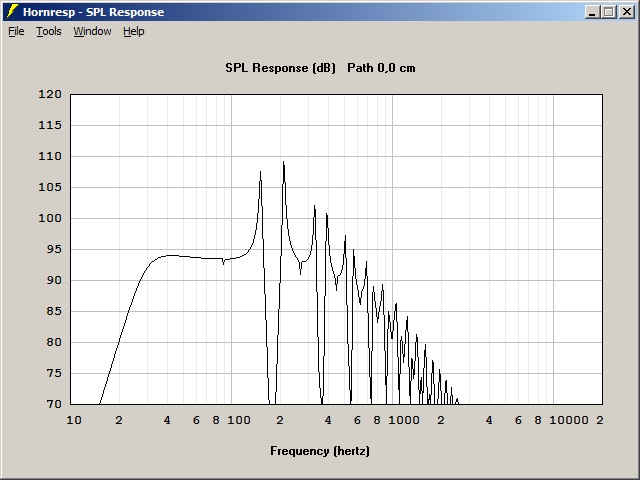Click the 'SPL Response (dB)' chart title
Image resolution: width=640 pixels, height=480 pixels.
click(x=280, y=68)
